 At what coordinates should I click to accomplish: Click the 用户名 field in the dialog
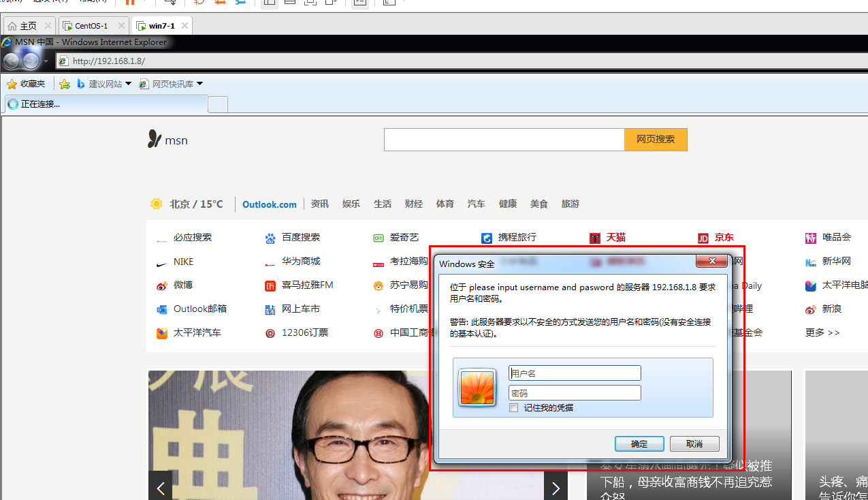[x=575, y=373]
